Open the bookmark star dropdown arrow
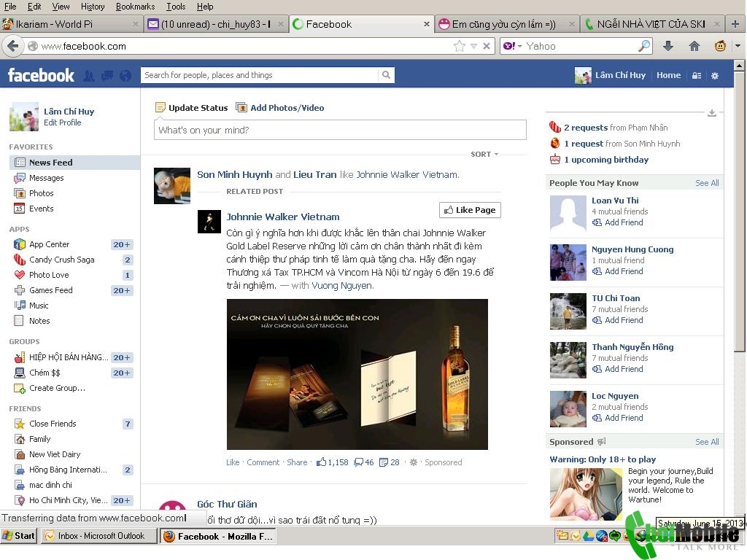Viewport: 747px width, 560px height. pos(473,46)
